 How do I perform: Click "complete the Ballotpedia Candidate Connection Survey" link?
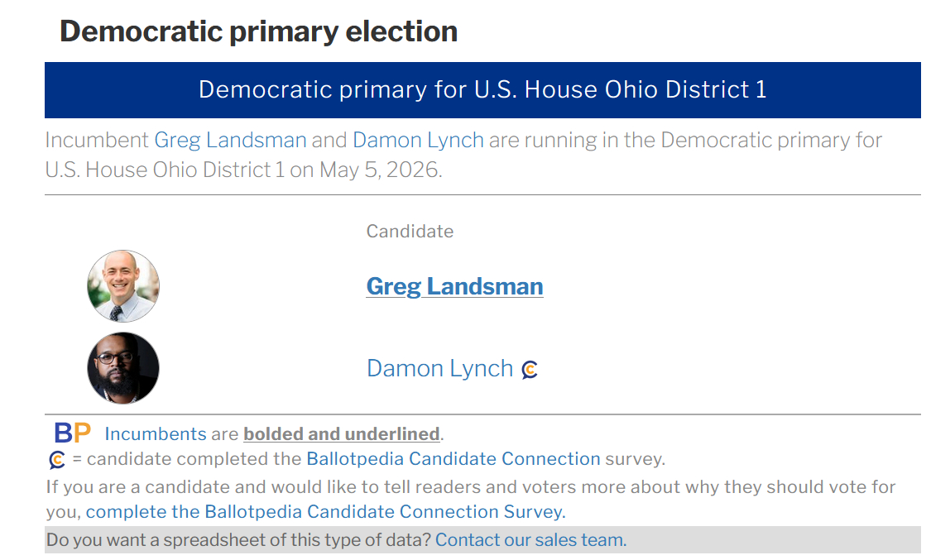(325, 511)
